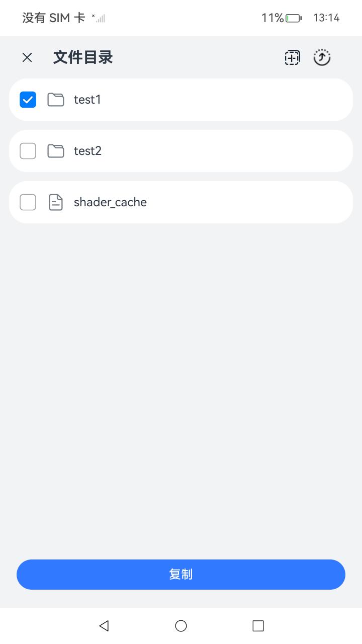Tap the 13:14 clock in status bar

point(326,18)
